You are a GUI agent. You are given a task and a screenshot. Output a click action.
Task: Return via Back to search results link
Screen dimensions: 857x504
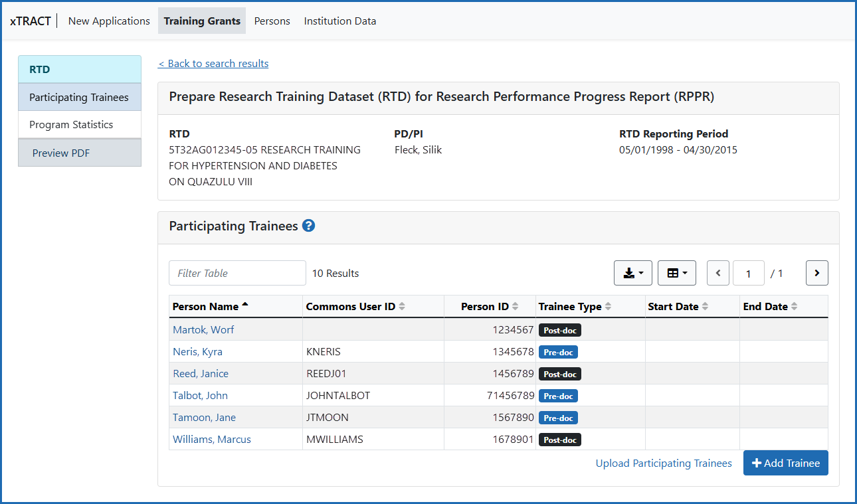(213, 63)
